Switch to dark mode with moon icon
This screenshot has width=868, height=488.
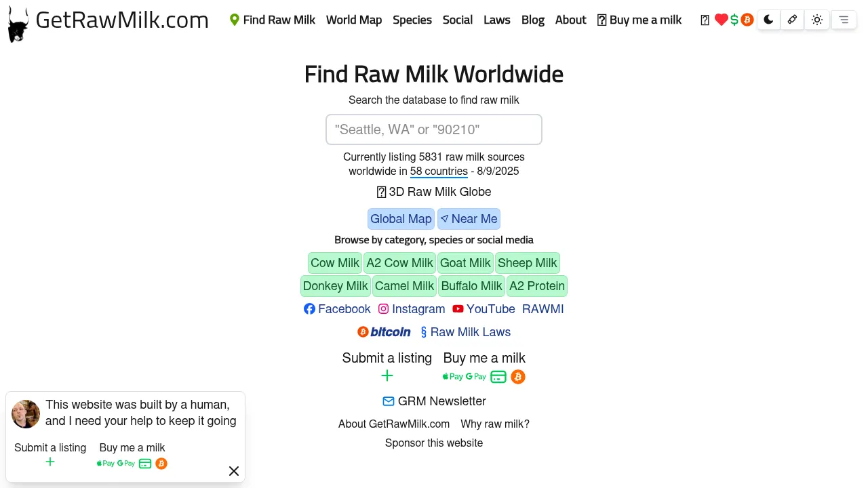tap(768, 20)
